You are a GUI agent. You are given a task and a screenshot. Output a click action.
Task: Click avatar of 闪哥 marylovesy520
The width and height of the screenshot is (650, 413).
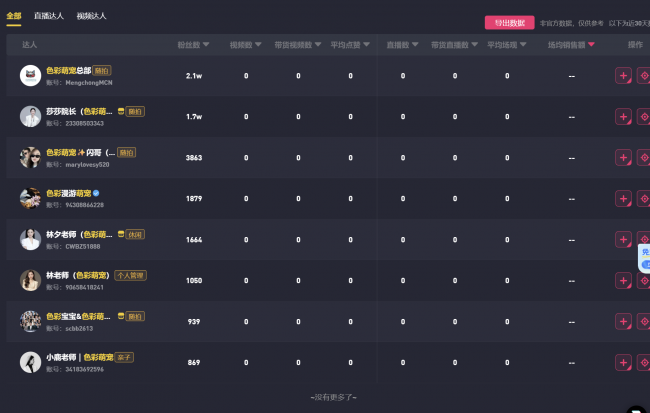[x=30, y=158]
